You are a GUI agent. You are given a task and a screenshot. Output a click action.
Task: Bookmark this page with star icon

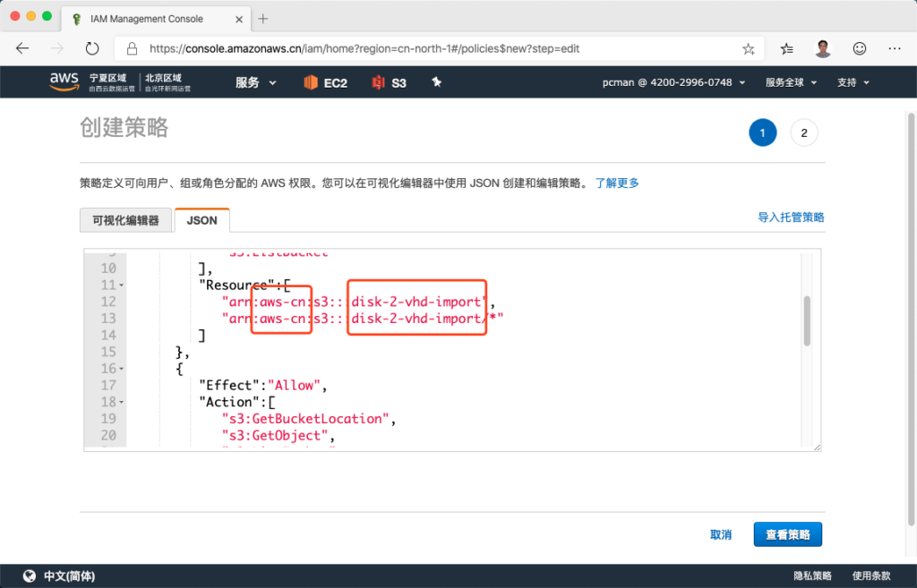[748, 48]
